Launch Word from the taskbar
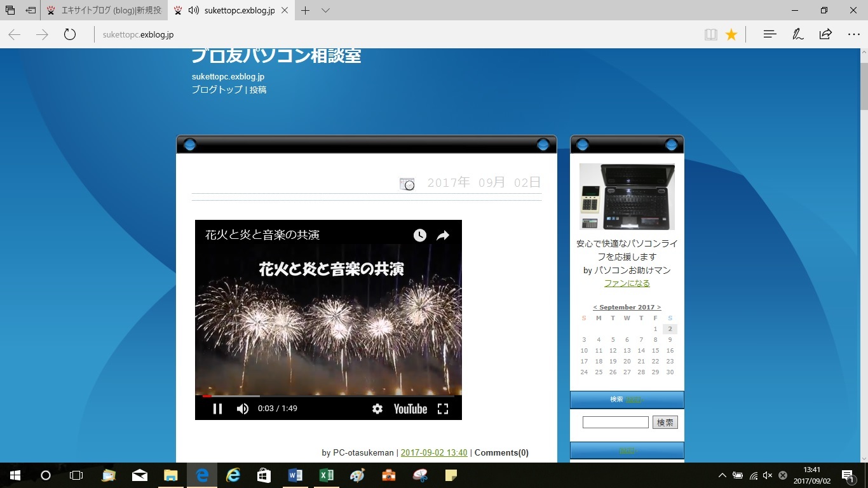The height and width of the screenshot is (488, 868). tap(295, 475)
